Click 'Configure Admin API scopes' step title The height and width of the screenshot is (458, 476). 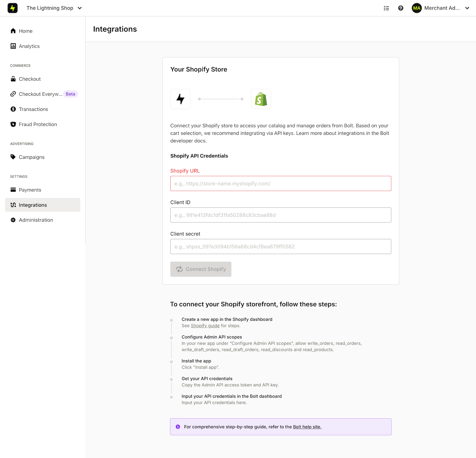[212, 337]
